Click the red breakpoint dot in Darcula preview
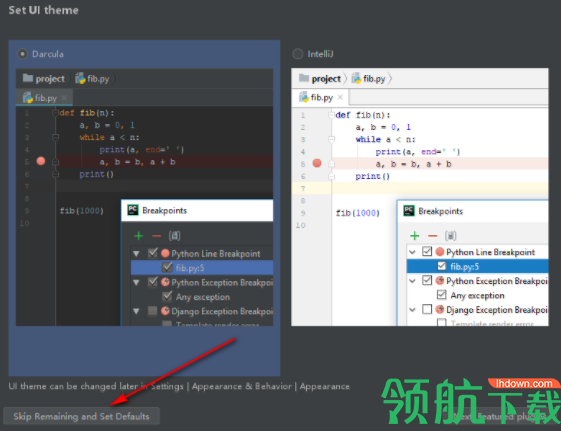561x431 pixels. pos(41,161)
